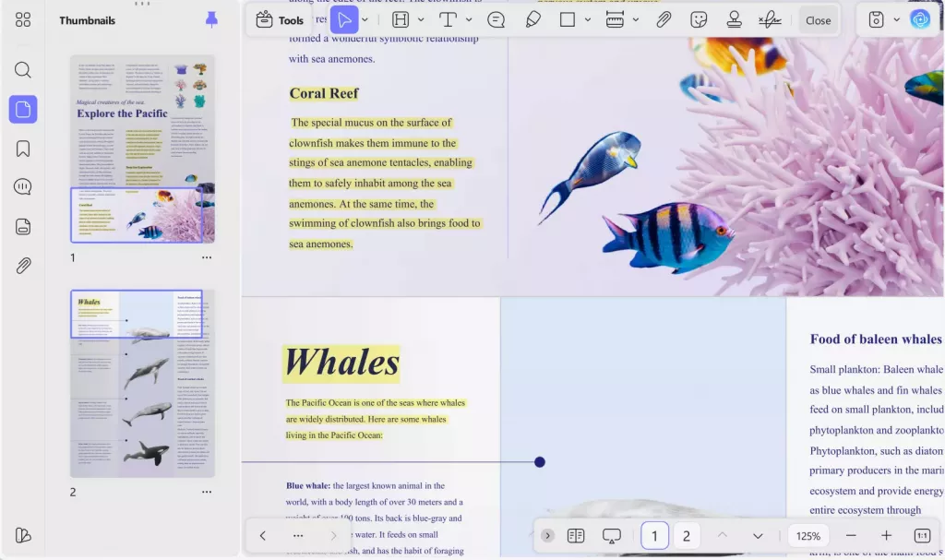This screenshot has width=945, height=560.
Task: Select the stamp tool
Action: coord(734,19)
